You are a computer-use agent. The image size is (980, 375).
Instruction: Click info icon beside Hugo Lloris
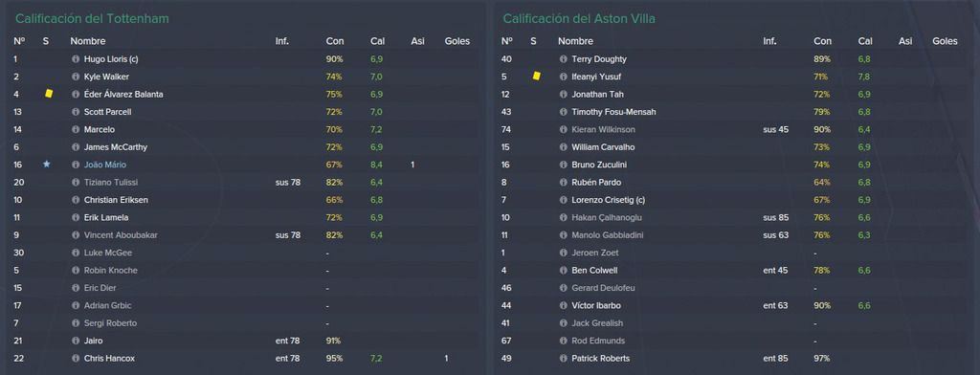pos(76,58)
